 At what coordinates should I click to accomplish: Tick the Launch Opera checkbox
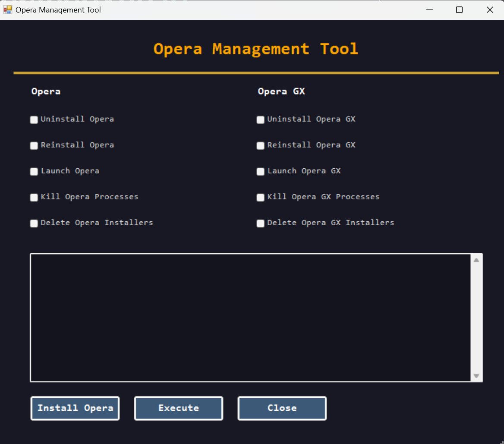34,171
